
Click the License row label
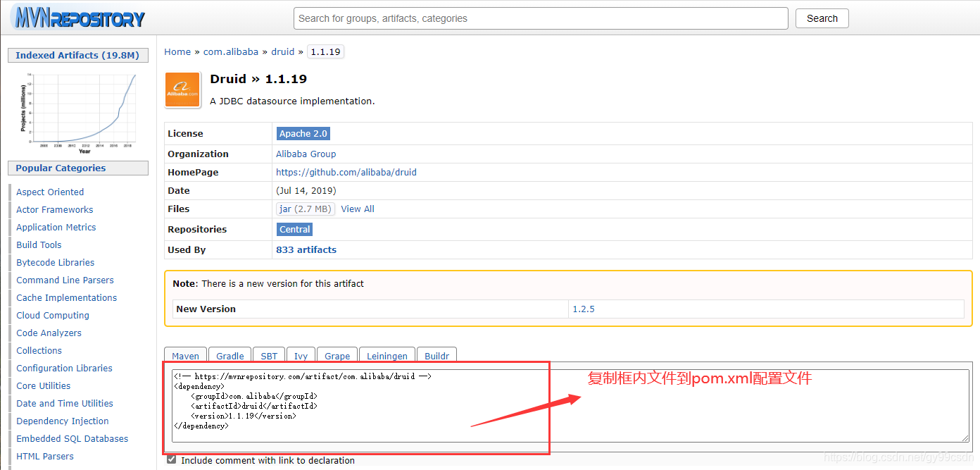[x=185, y=133]
